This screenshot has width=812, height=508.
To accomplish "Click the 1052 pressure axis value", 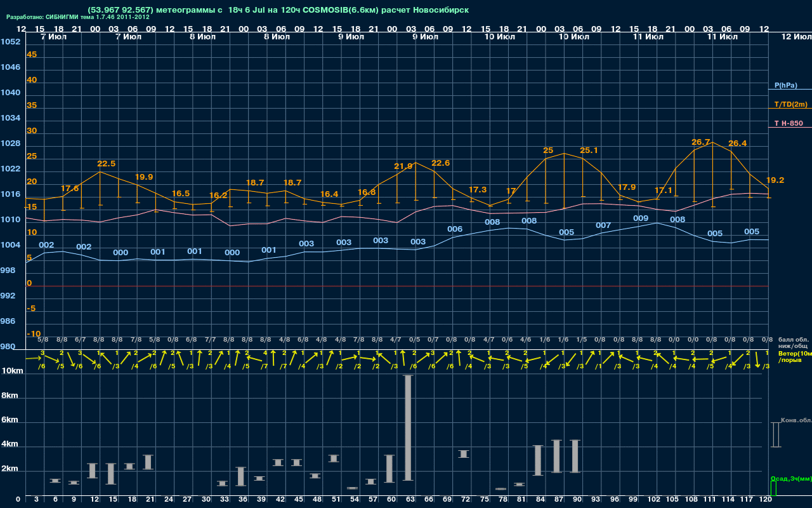I will [10, 42].
